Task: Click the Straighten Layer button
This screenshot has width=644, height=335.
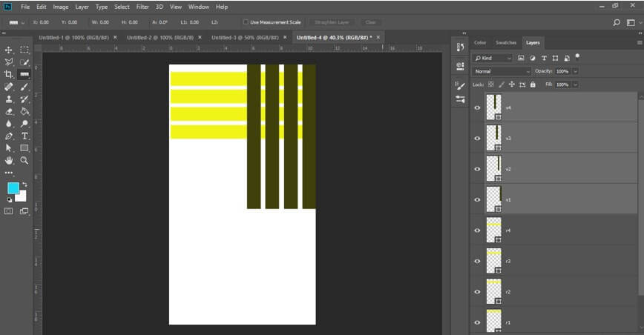Action: [x=334, y=22]
